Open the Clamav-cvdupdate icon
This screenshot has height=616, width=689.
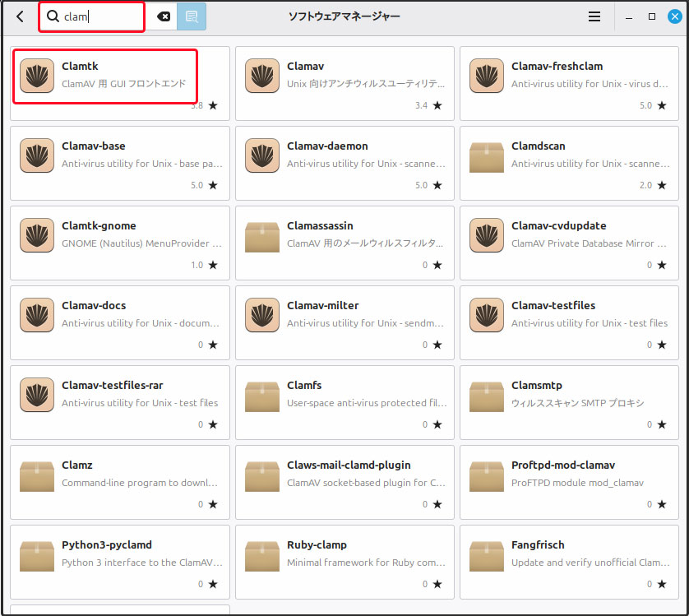click(x=487, y=235)
